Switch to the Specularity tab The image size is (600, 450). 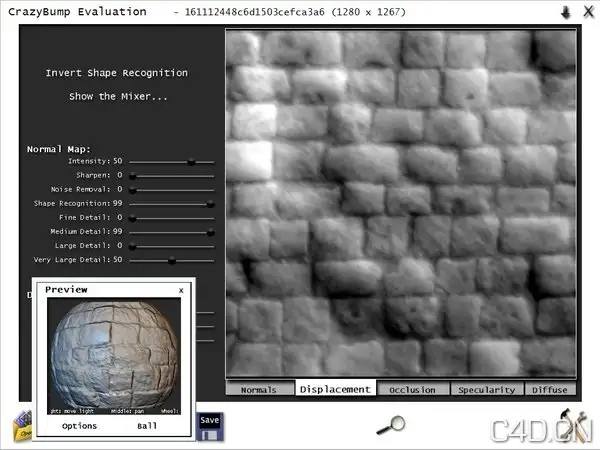click(x=486, y=389)
